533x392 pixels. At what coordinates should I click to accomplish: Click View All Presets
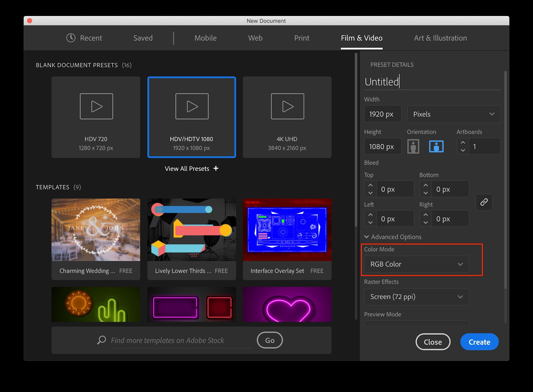(x=191, y=169)
